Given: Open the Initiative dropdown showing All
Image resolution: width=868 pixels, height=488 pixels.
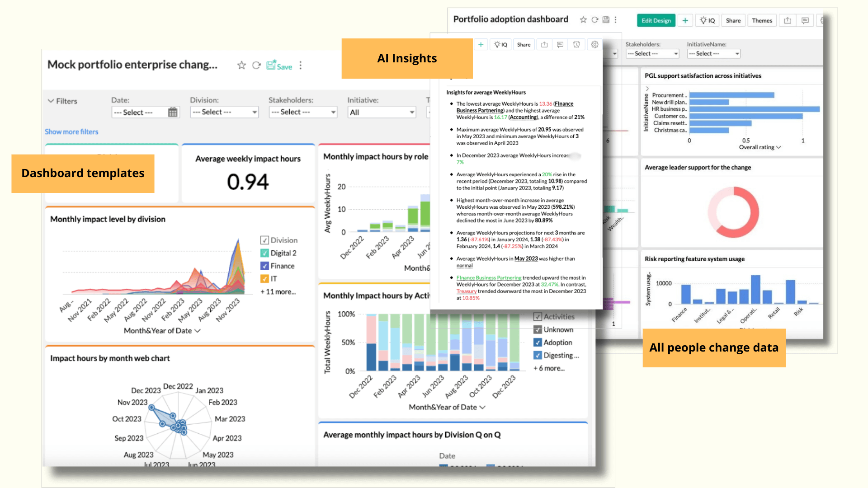Looking at the screenshot, I should [382, 112].
